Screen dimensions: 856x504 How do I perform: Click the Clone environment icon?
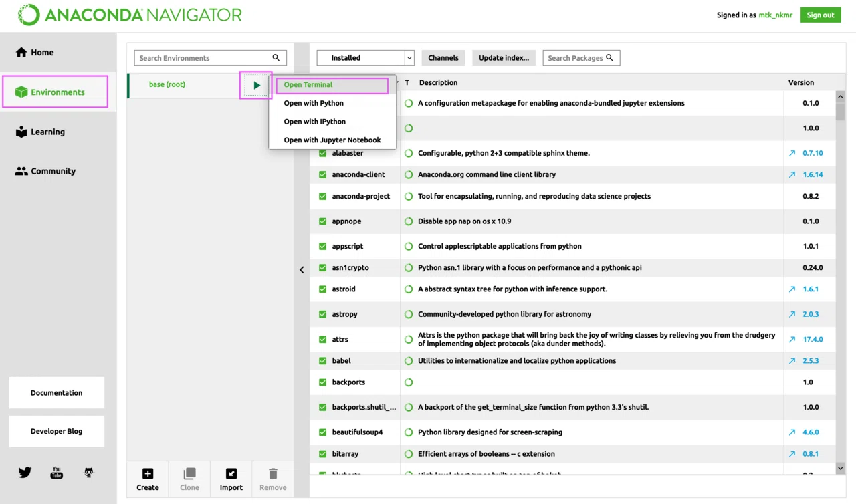(189, 474)
